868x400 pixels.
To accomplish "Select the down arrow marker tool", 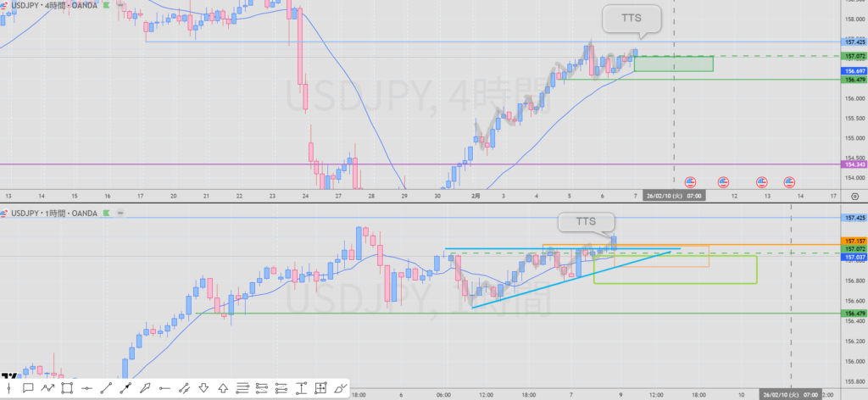I will (x=203, y=388).
